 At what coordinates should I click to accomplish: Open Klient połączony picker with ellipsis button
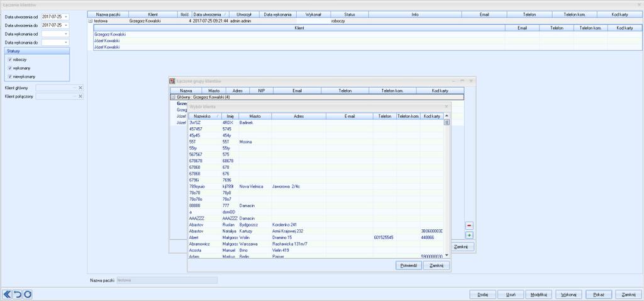tap(75, 96)
